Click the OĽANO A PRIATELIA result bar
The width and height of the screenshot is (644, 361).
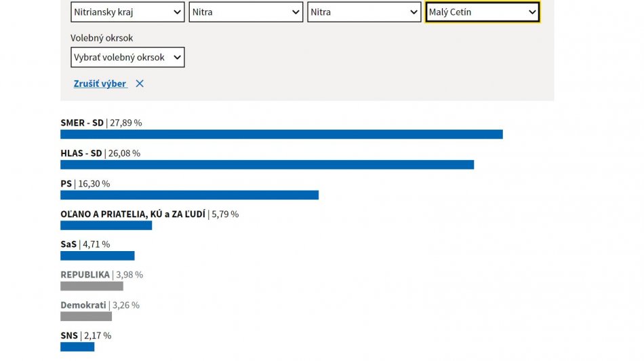[x=106, y=225]
